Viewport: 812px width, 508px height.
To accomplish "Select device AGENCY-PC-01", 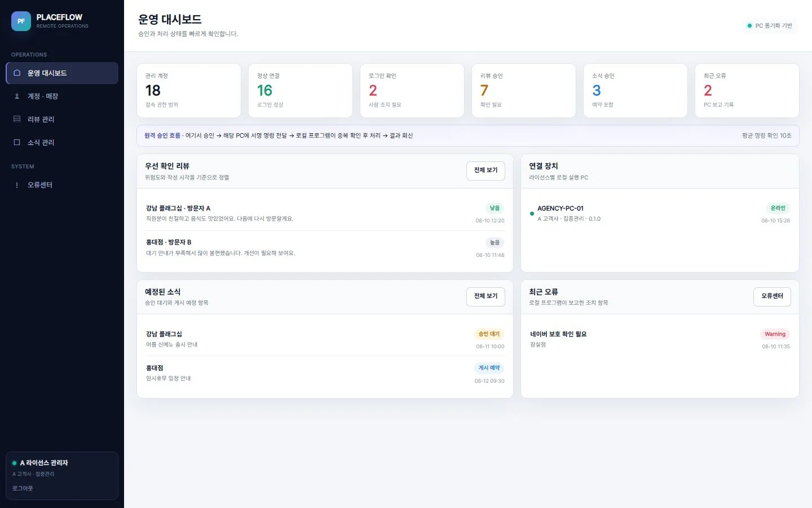I will pos(660,213).
